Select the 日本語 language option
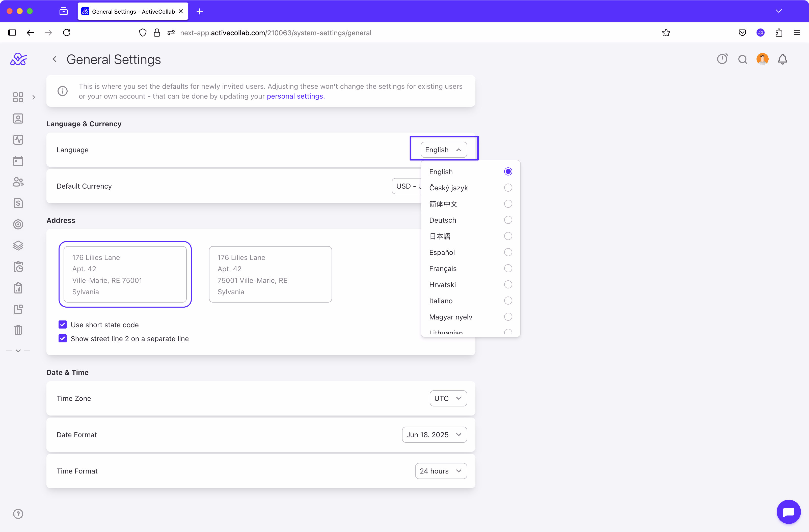This screenshot has height=532, width=809. pos(470,236)
